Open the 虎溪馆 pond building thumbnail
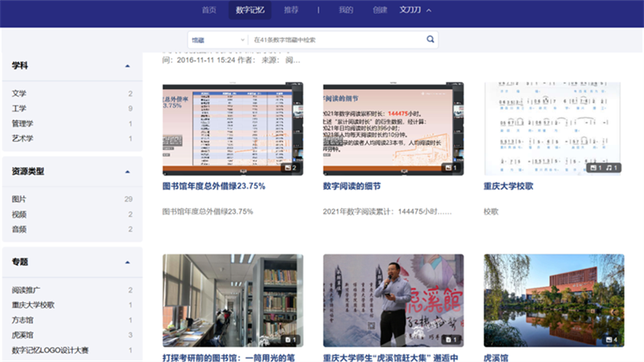This screenshot has height=362, width=644. click(554, 300)
